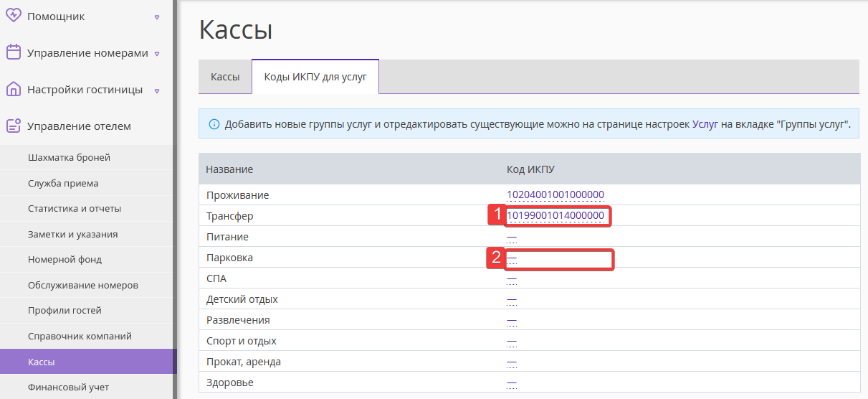Switch to the Кассы tab
Viewport: 868px width, 399px height.
(x=225, y=77)
